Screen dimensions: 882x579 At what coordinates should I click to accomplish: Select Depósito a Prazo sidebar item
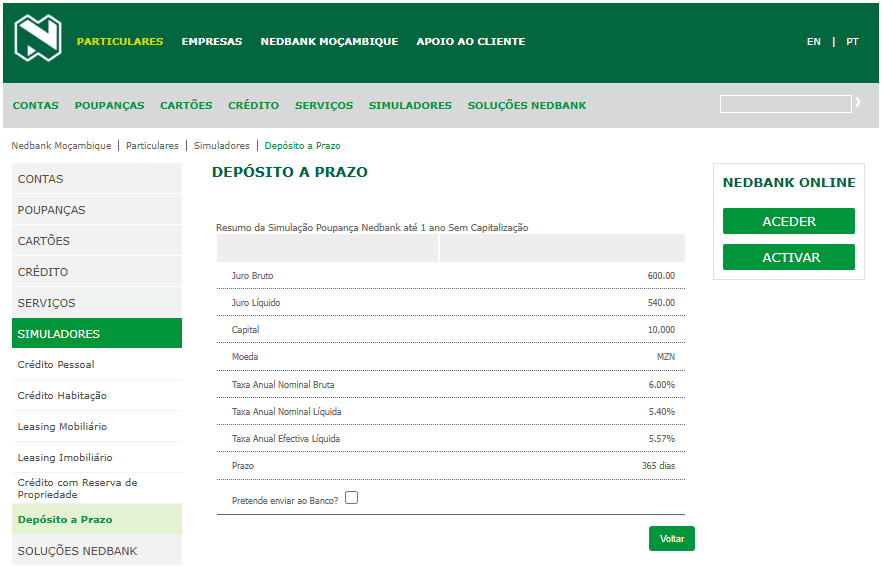point(97,519)
